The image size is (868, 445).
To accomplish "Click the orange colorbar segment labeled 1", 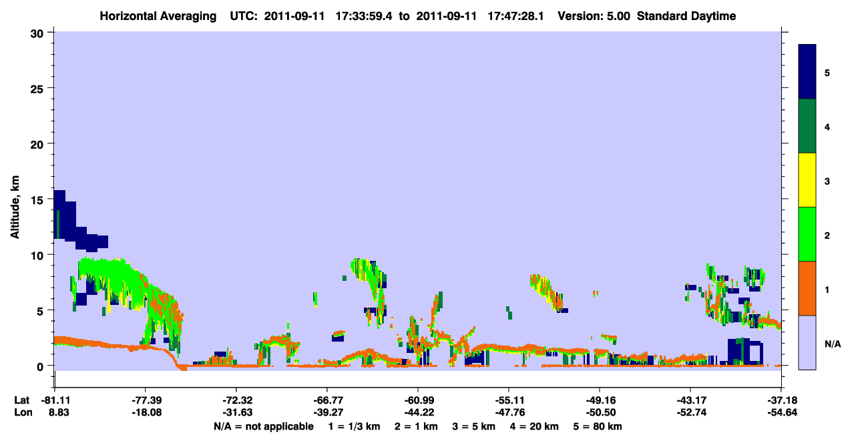I will point(807,288).
